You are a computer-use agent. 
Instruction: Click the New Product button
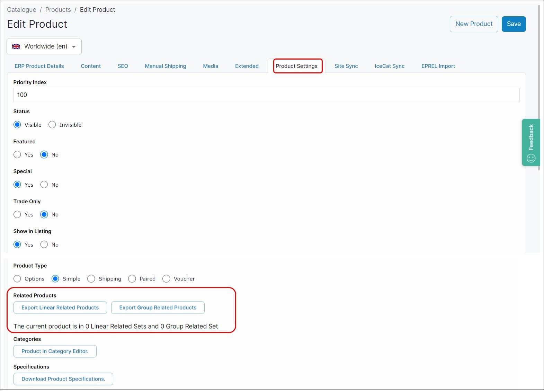tap(474, 24)
